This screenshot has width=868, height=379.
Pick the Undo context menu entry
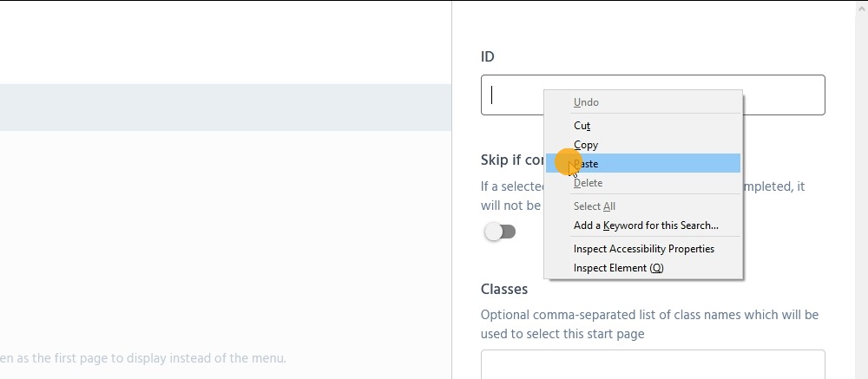pyautogui.click(x=586, y=102)
